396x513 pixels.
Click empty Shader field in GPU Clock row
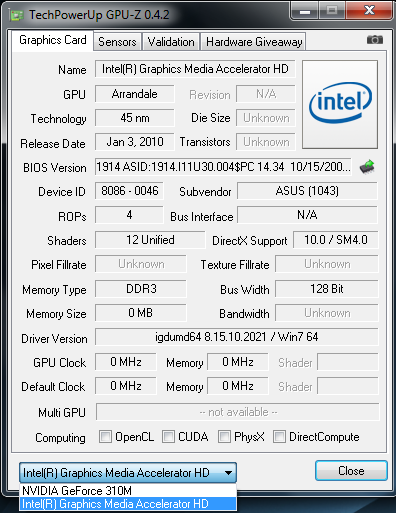348,362
